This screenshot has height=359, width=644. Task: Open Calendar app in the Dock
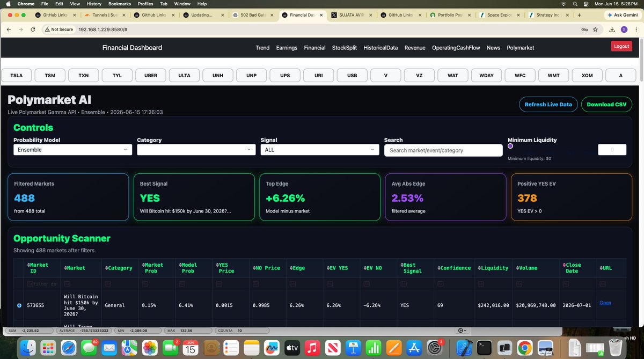coord(190,347)
